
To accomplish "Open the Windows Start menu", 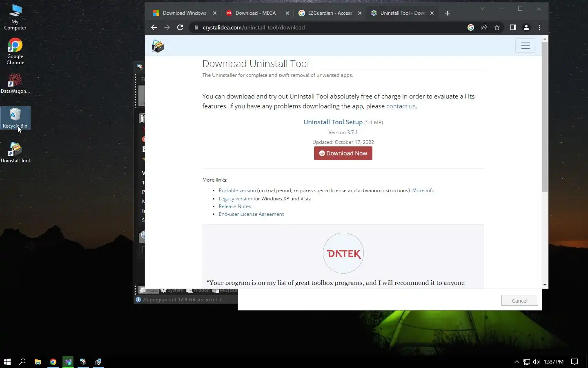I will pos(7,362).
